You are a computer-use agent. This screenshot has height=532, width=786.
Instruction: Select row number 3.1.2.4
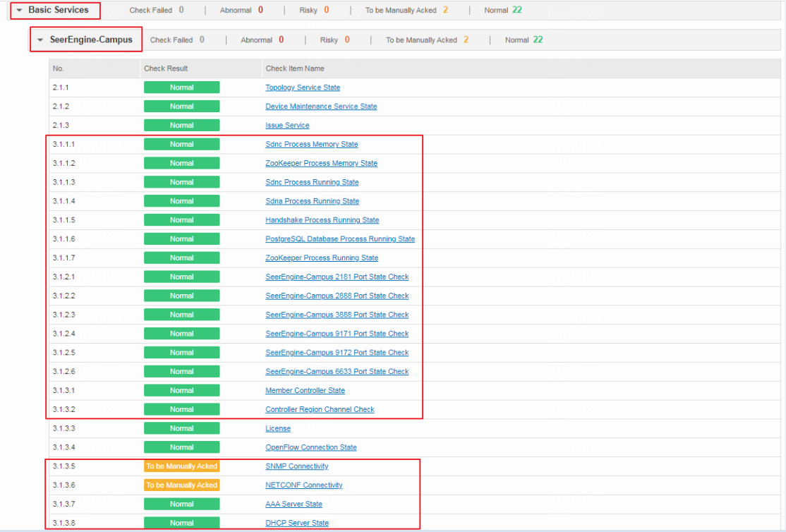pyautogui.click(x=64, y=334)
